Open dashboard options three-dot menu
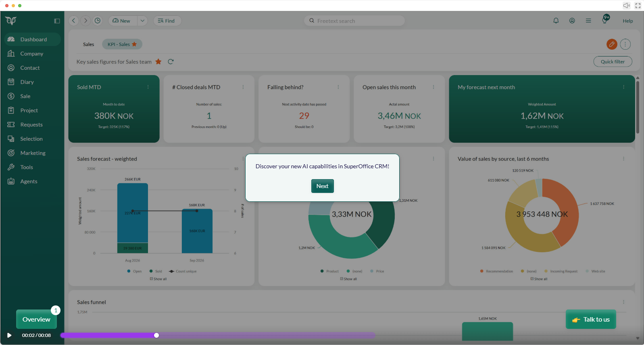The image size is (644, 345). [625, 44]
